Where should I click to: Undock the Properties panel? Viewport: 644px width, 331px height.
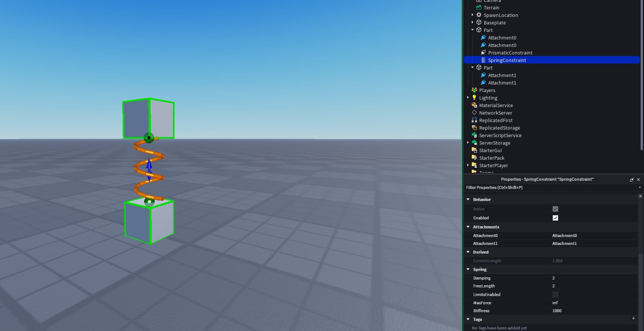click(x=632, y=180)
